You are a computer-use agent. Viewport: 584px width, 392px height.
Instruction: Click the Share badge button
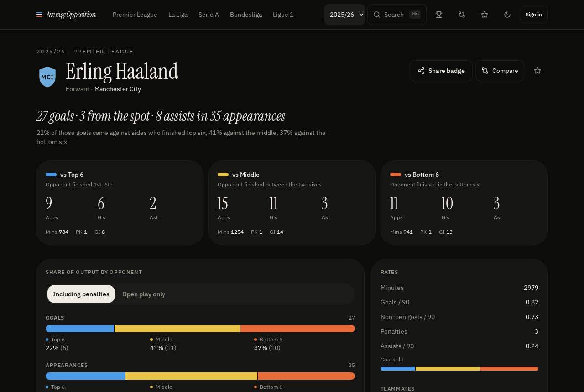tap(441, 71)
